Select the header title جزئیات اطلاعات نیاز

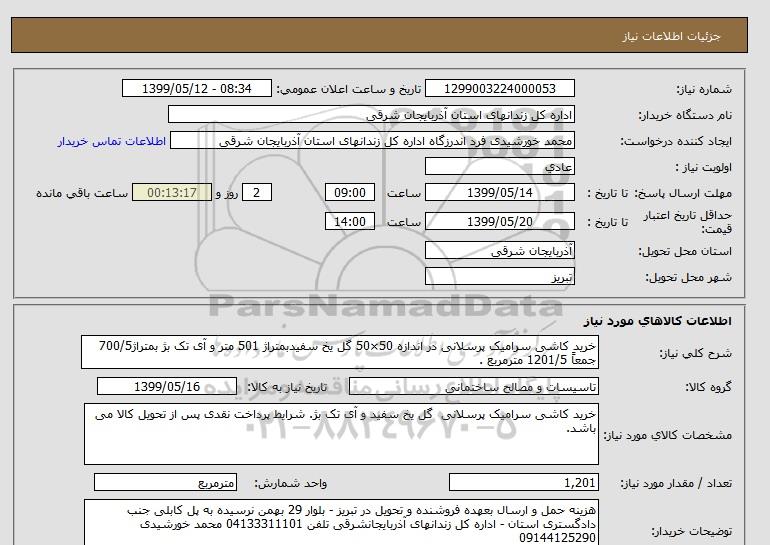[671, 36]
